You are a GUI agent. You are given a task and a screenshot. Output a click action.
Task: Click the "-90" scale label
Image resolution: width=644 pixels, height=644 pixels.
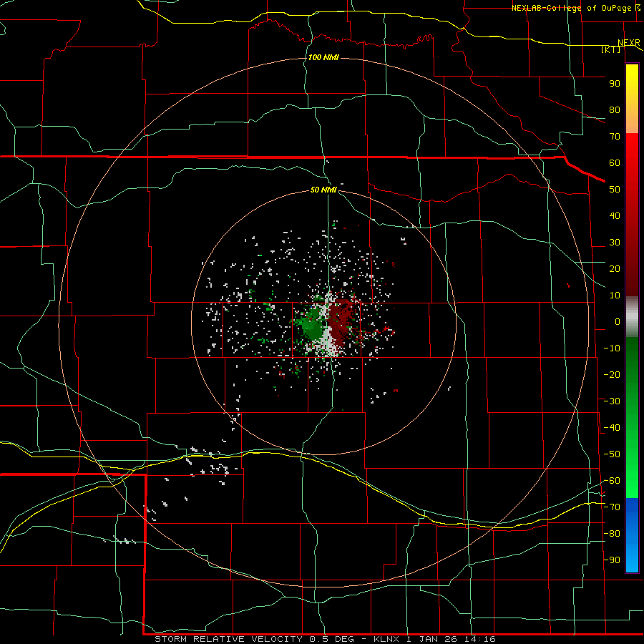click(612, 560)
